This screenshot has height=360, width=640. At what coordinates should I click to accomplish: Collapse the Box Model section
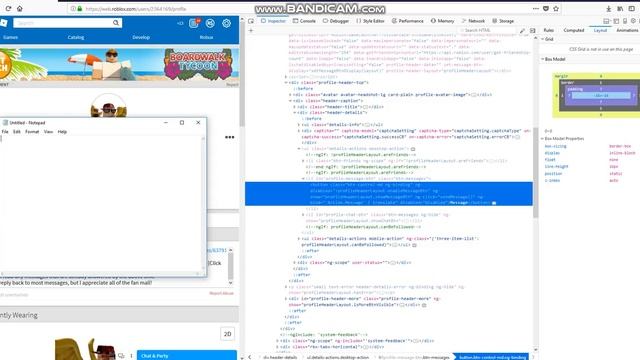543,59
